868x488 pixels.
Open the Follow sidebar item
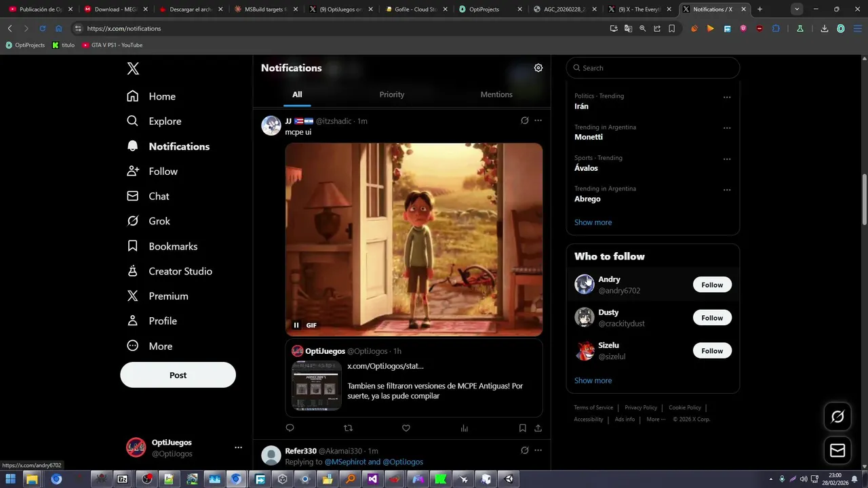pos(152,171)
